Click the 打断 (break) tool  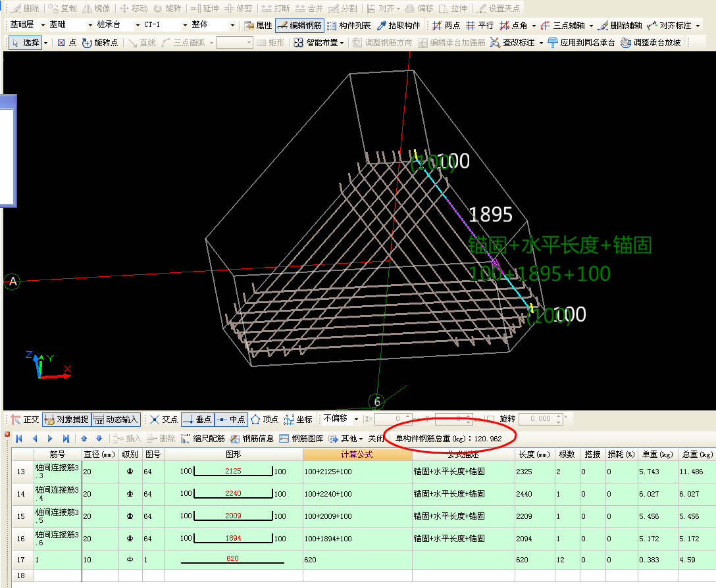276,8
